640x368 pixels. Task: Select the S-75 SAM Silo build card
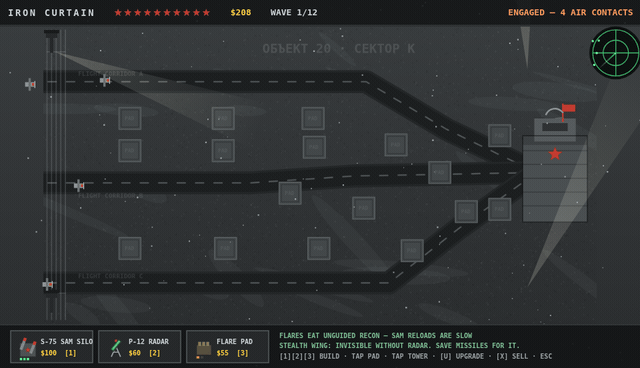52,346
